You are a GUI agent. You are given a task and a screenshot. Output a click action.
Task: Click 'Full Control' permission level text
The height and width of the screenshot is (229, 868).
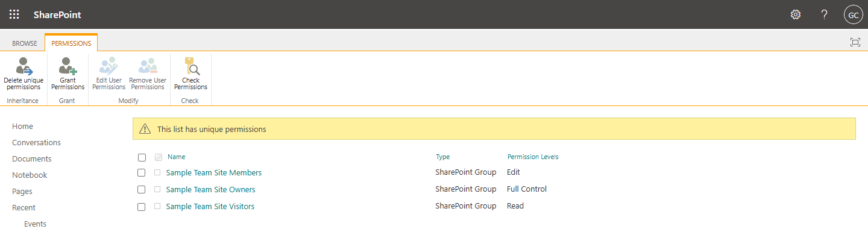pos(527,189)
